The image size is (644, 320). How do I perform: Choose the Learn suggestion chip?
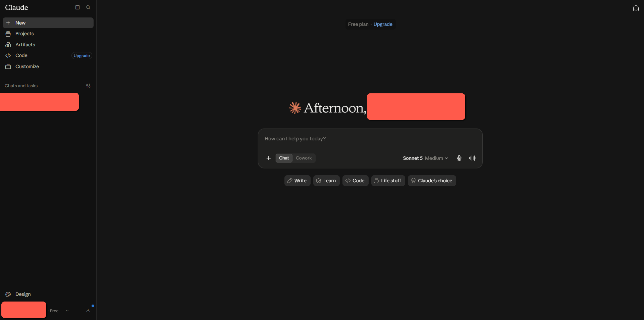coord(326,181)
